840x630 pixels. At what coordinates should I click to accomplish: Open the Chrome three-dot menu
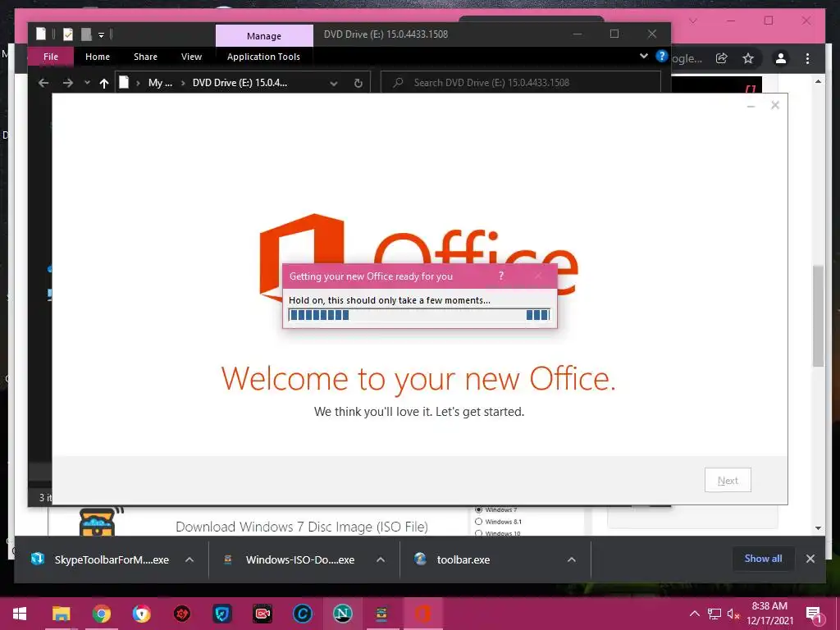coord(808,58)
